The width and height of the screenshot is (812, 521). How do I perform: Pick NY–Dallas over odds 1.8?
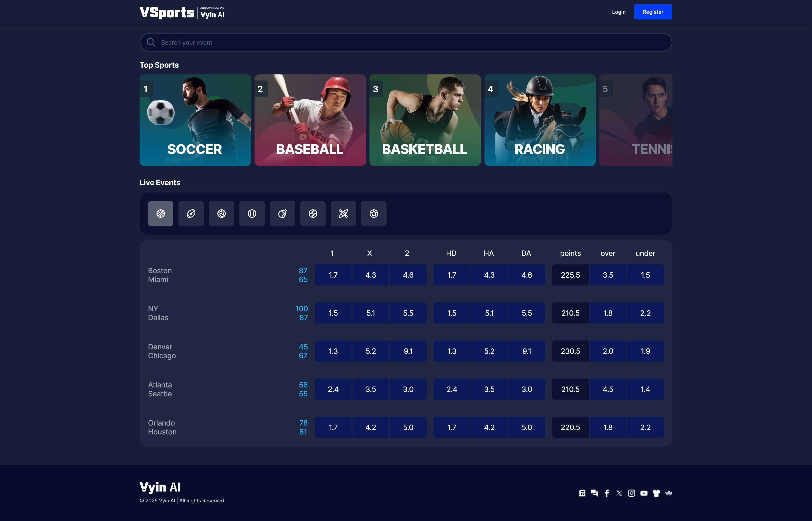[x=608, y=313]
